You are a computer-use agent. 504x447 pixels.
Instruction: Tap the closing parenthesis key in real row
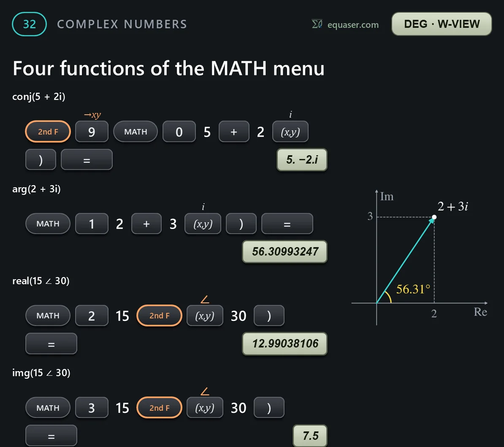click(269, 316)
